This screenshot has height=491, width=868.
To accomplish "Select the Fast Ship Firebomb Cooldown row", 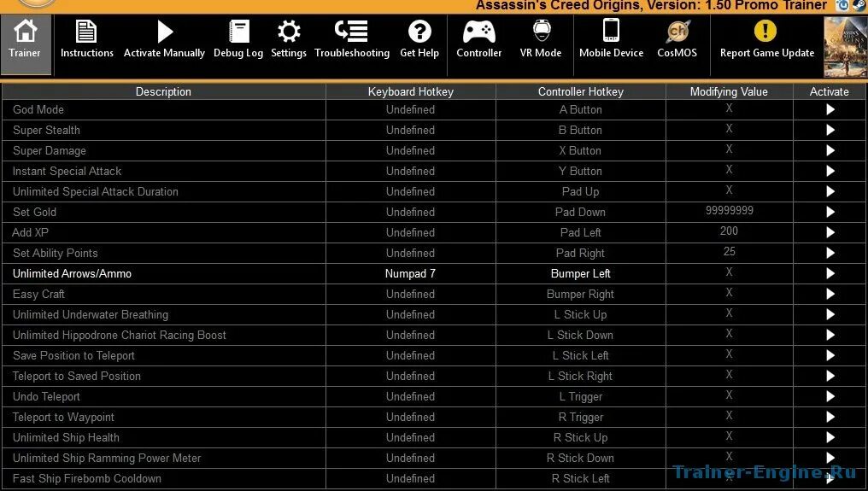I will [x=164, y=478].
